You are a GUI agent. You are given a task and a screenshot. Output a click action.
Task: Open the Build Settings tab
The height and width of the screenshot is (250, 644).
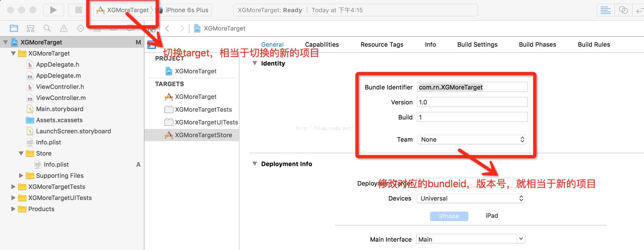click(x=477, y=44)
